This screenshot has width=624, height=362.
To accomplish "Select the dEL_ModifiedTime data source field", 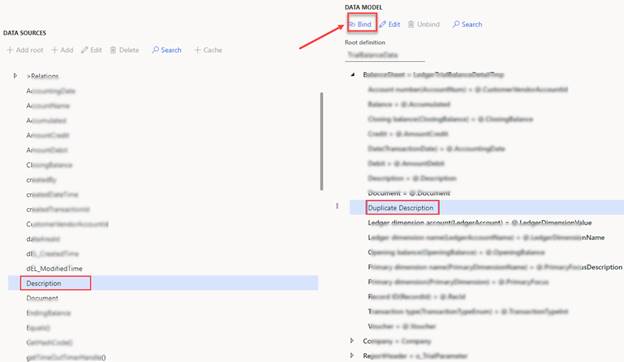I will click(x=54, y=269).
